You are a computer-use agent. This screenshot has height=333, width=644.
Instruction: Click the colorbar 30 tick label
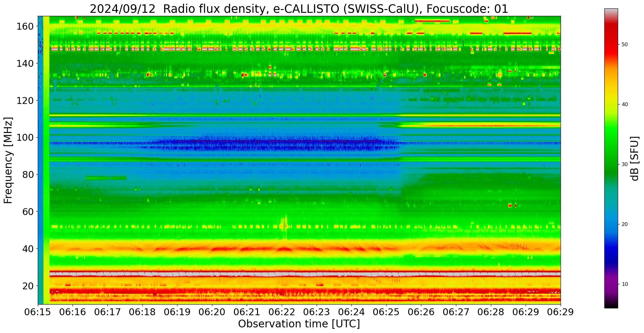pyautogui.click(x=625, y=164)
